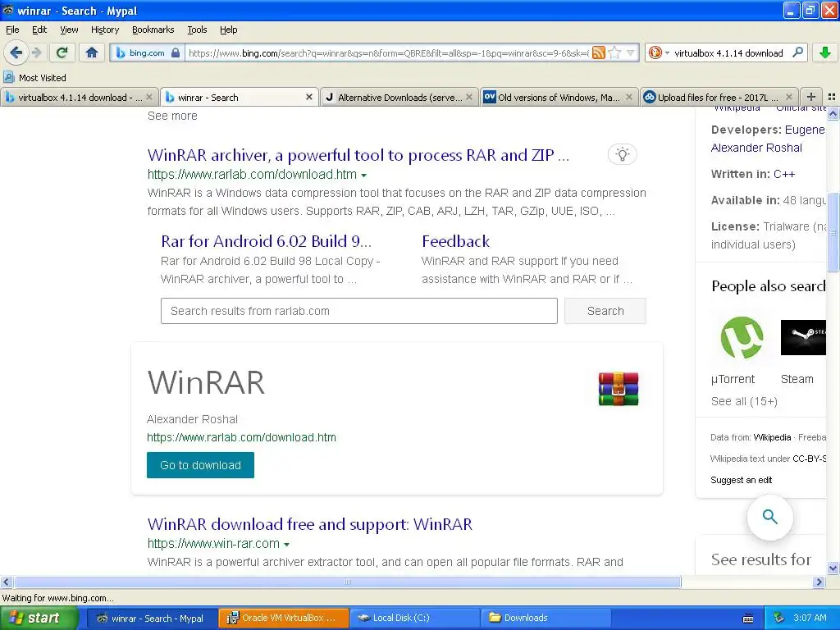Click the Go to download button
Screen dimensions: 840x630
[200, 465]
